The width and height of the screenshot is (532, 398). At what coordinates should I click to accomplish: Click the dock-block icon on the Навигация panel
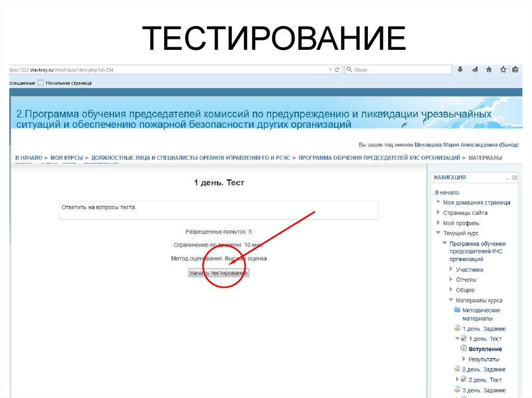pos(514,177)
